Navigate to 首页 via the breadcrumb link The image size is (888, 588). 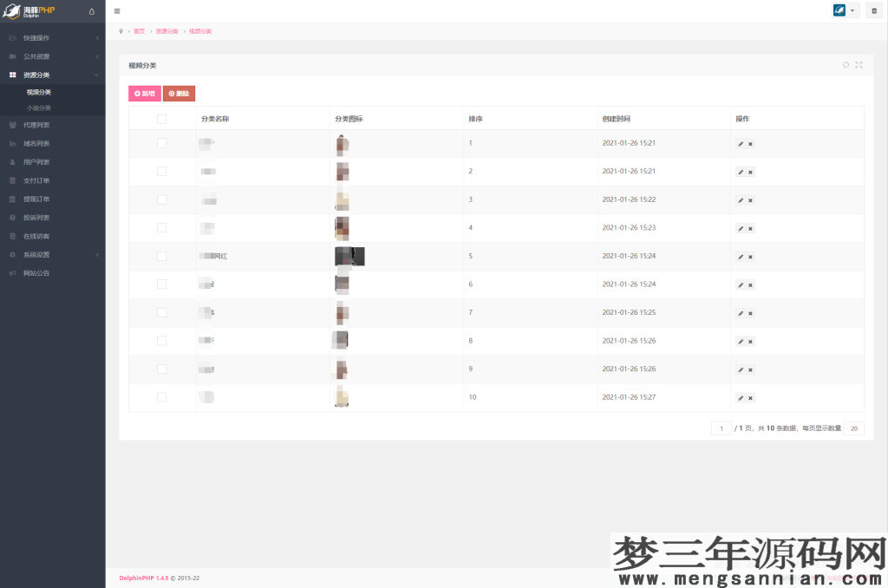139,30
